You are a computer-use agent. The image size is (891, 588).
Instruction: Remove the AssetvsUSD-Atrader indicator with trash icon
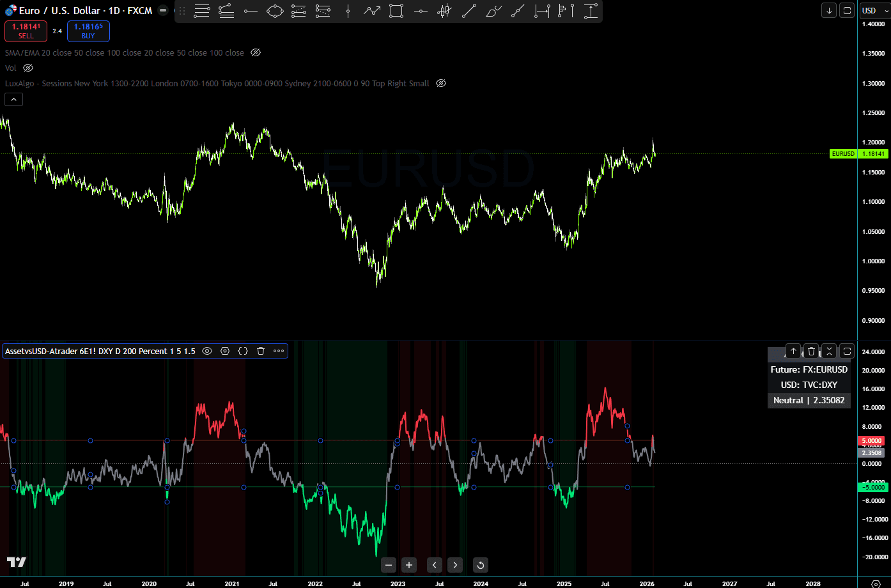pos(261,351)
